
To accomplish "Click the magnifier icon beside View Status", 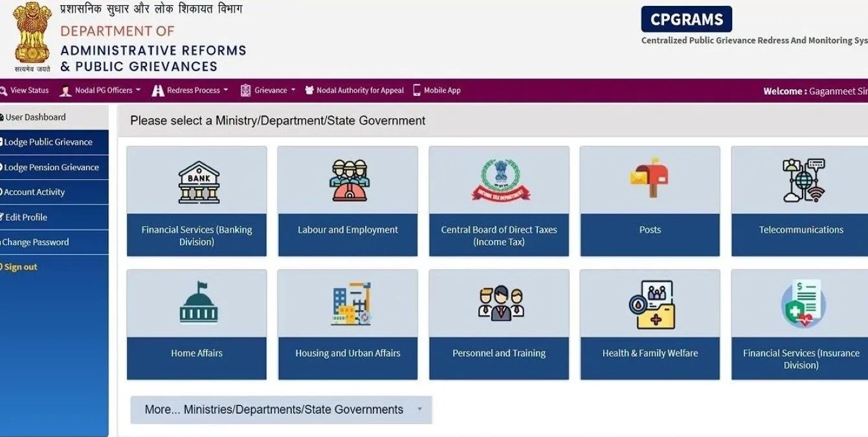I will pyautogui.click(x=3, y=91).
